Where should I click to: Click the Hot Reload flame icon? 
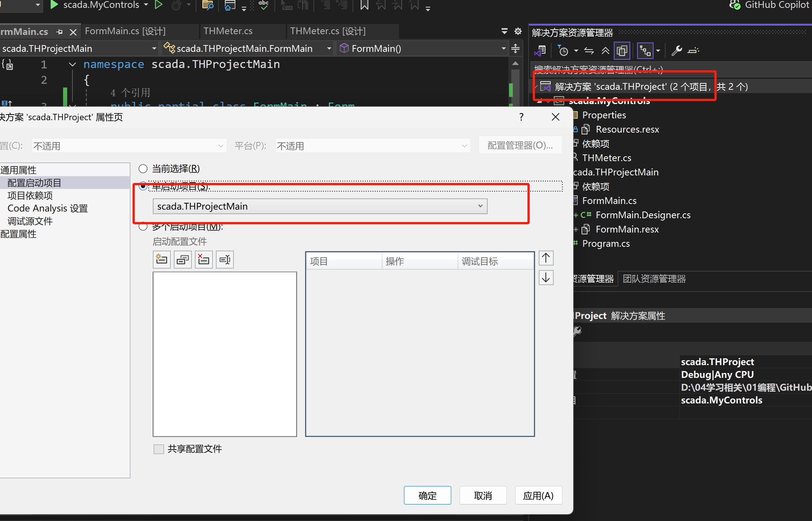[x=176, y=5]
